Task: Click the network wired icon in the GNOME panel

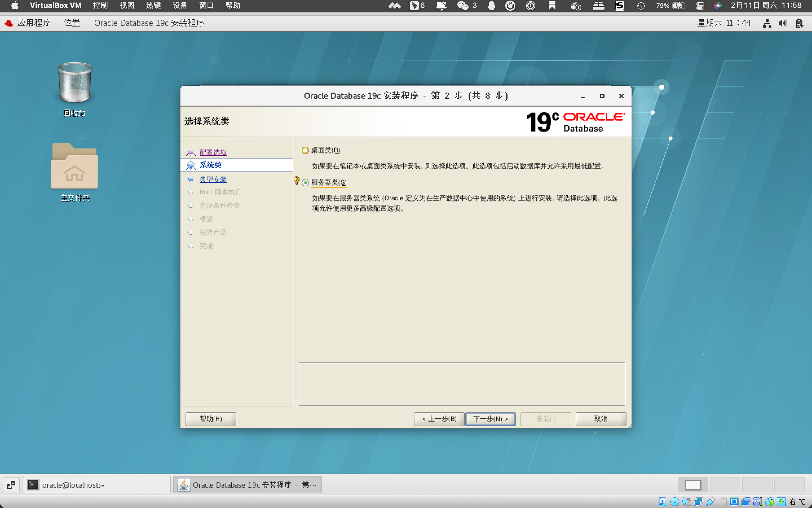Action: pyautogui.click(x=767, y=23)
